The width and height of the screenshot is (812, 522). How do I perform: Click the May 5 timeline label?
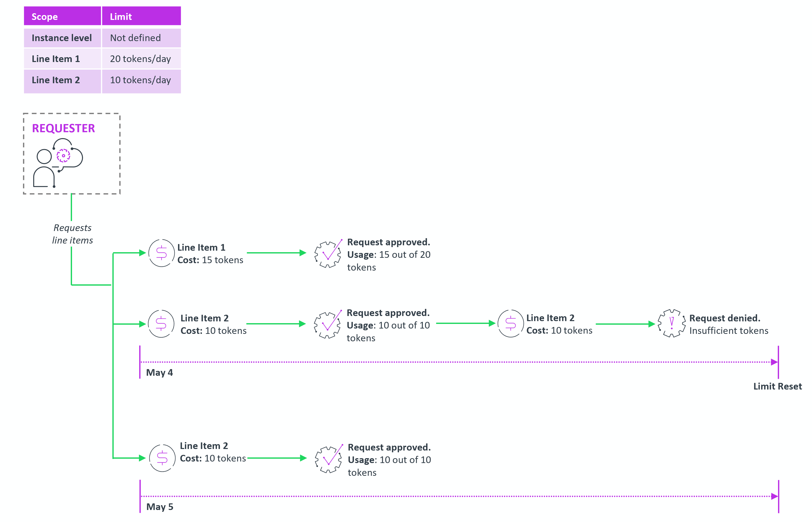tap(160, 507)
